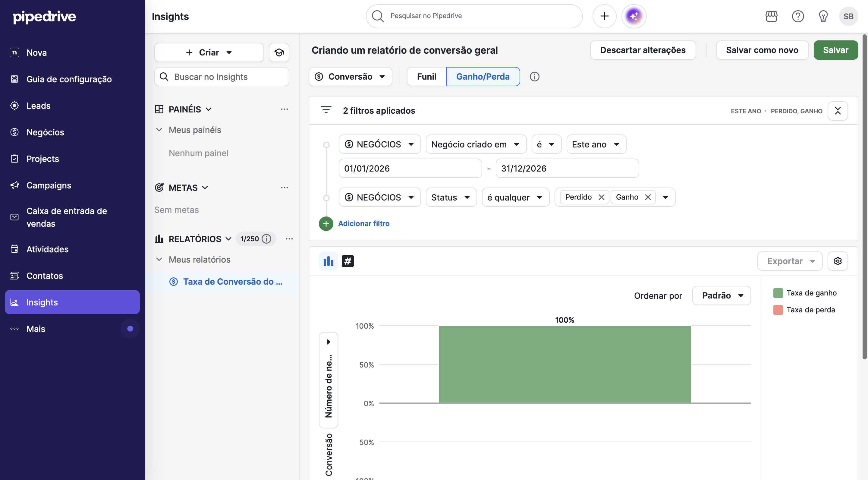868x480 pixels.
Task: Open the SB user avatar menu
Action: 848,16
